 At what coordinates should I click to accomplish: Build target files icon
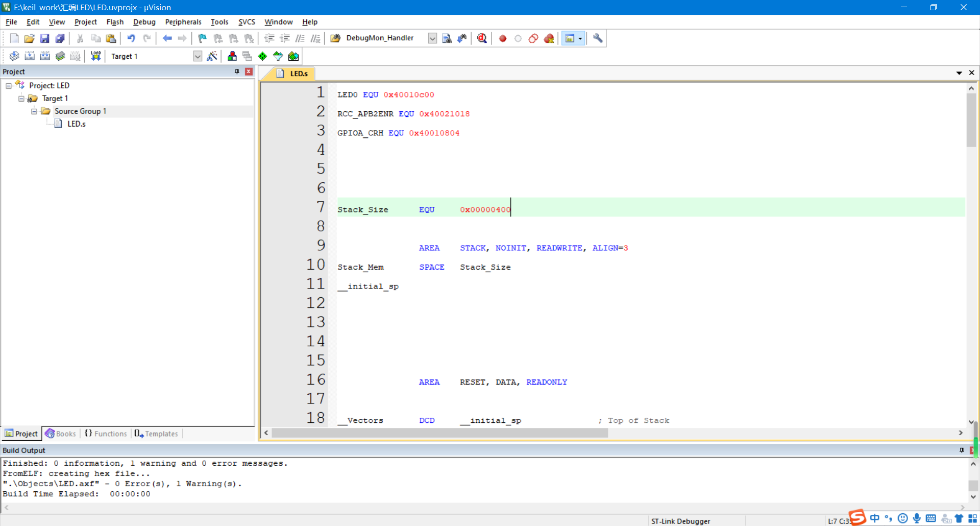30,56
